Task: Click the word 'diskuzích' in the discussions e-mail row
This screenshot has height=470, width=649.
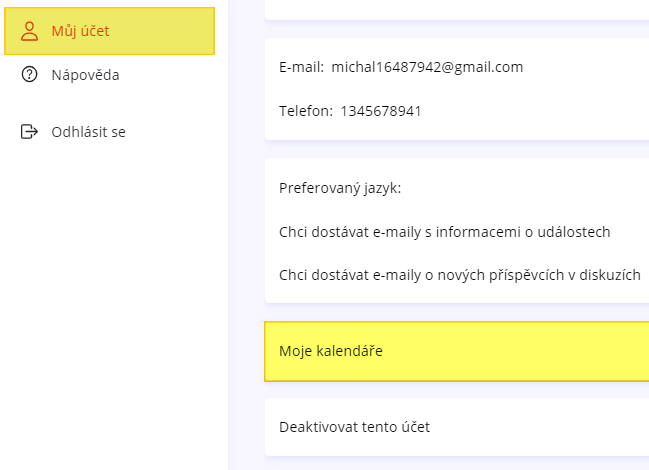Action: [610, 275]
